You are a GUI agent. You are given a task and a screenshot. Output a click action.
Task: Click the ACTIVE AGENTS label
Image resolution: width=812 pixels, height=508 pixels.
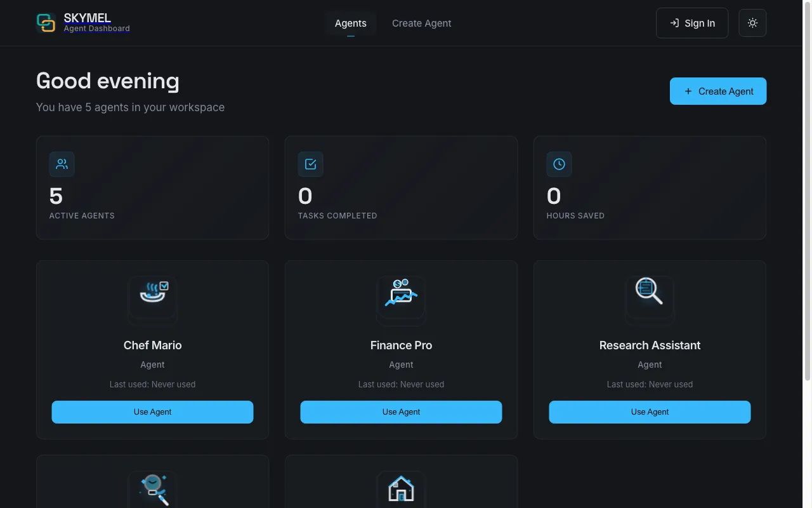pos(82,216)
